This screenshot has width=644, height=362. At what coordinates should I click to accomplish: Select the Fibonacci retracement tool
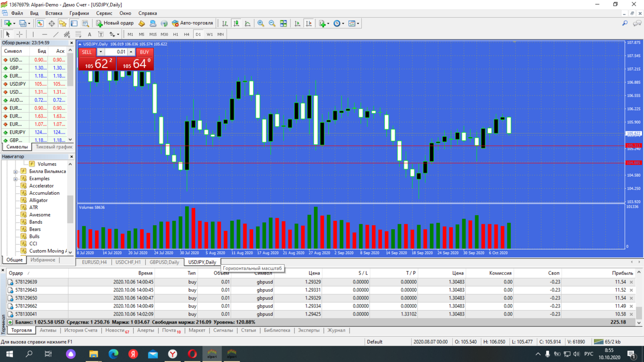click(x=78, y=34)
